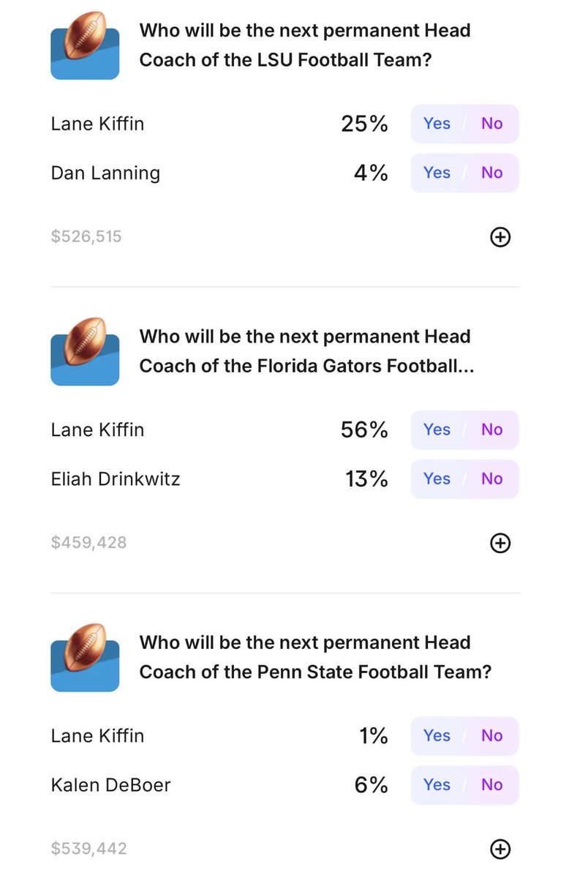Open the Florida Gators head coach question

[306, 350]
